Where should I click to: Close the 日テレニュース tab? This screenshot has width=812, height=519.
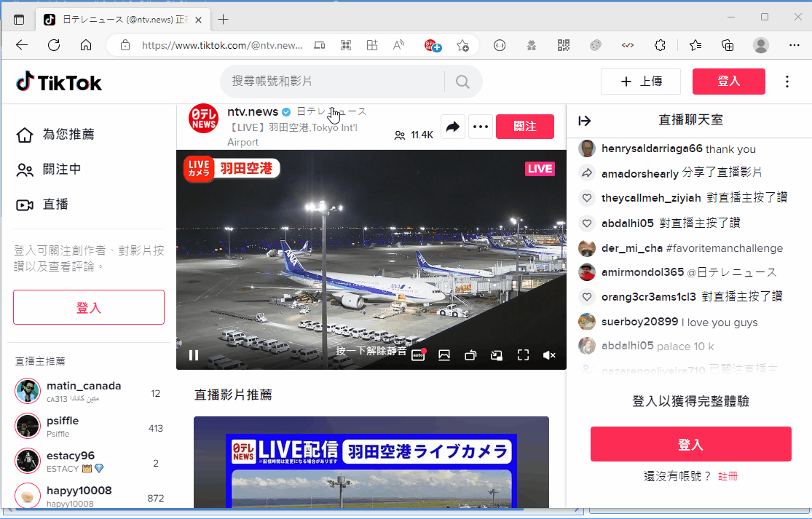pos(198,20)
